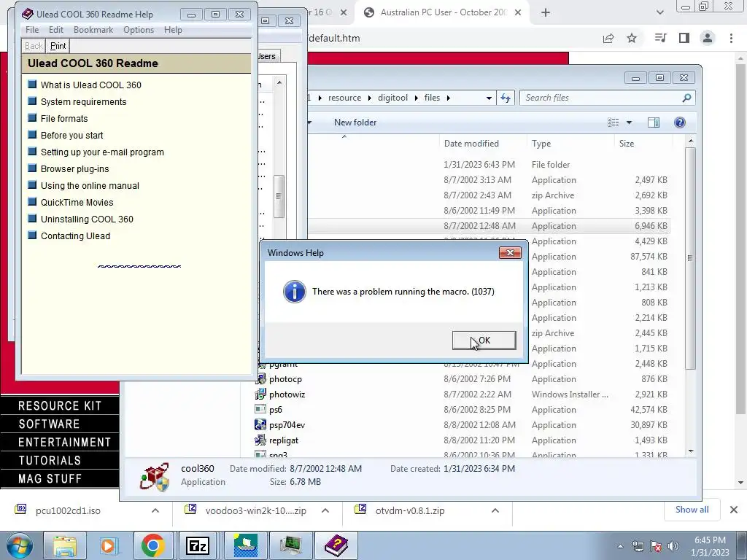Open the 'Uninstalling COOL 360' topic
The image size is (747, 560).
pyautogui.click(x=88, y=219)
